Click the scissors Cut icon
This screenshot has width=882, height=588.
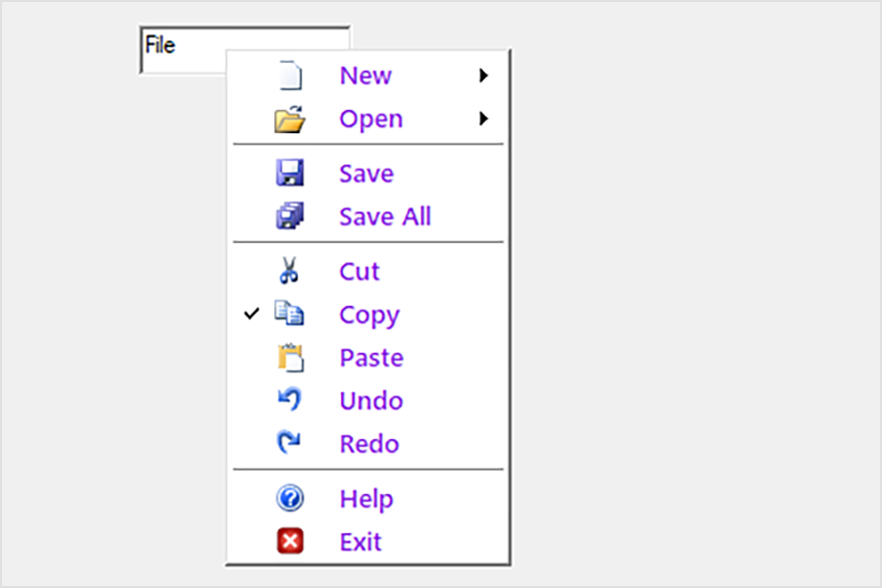coord(289,271)
